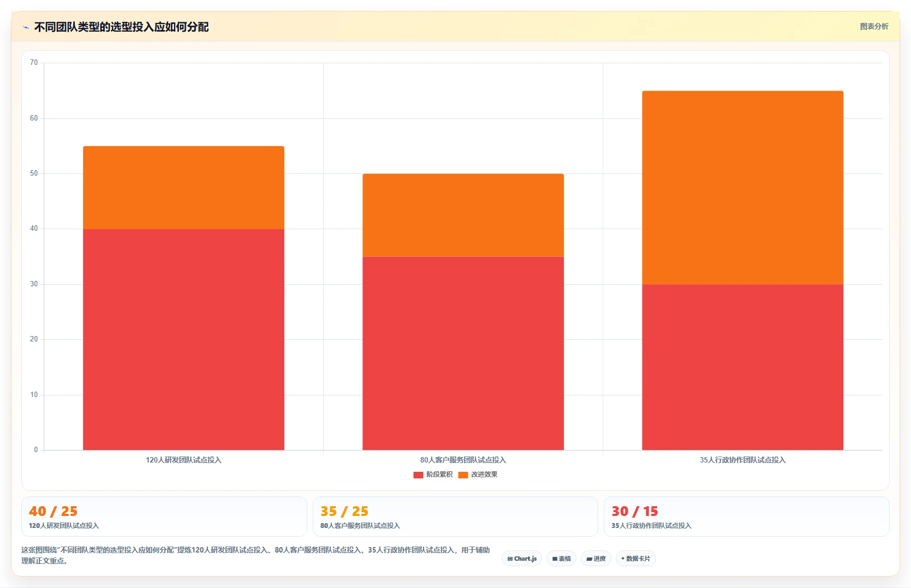Image resolution: width=911 pixels, height=588 pixels.
Task: Select the 进度 chip
Action: pos(596,559)
